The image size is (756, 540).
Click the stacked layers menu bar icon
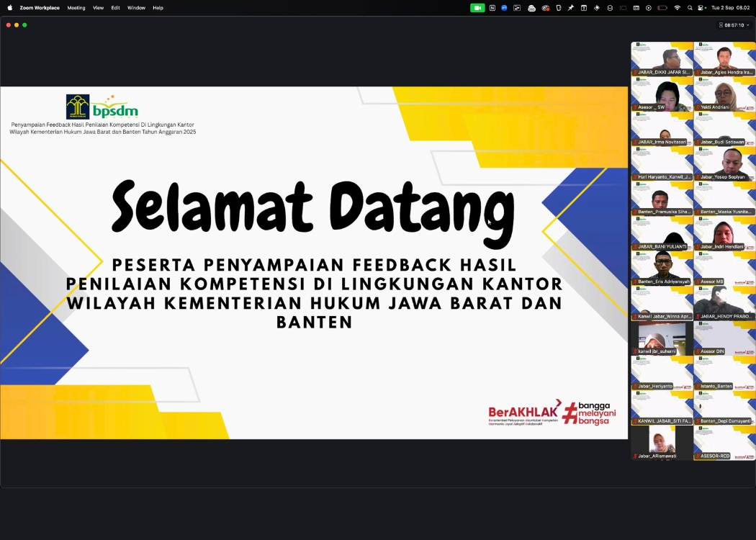[610, 8]
